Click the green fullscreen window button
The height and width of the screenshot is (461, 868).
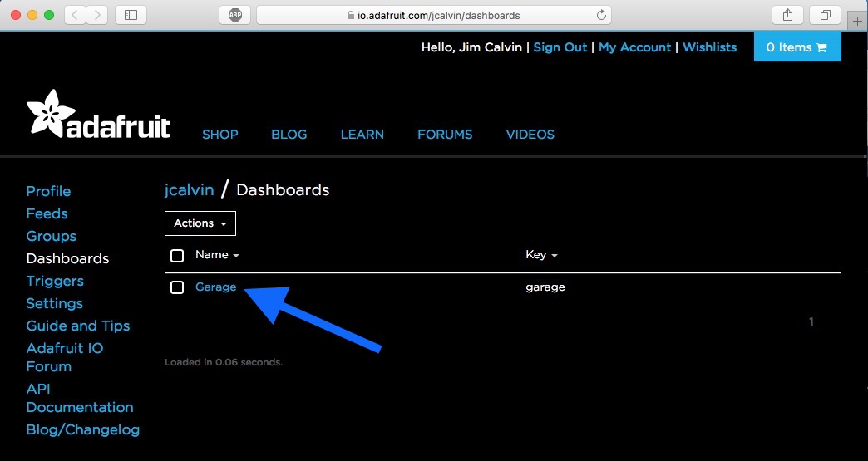pos(49,15)
